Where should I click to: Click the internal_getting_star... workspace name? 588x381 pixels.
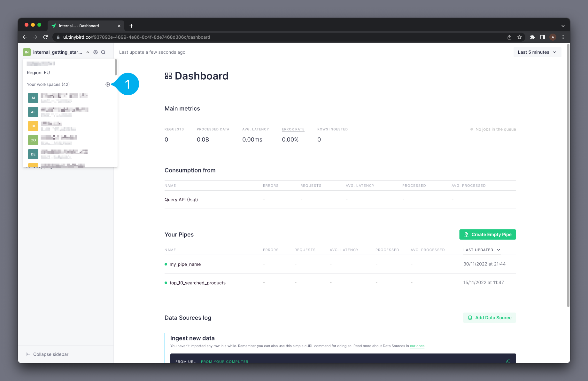(58, 52)
